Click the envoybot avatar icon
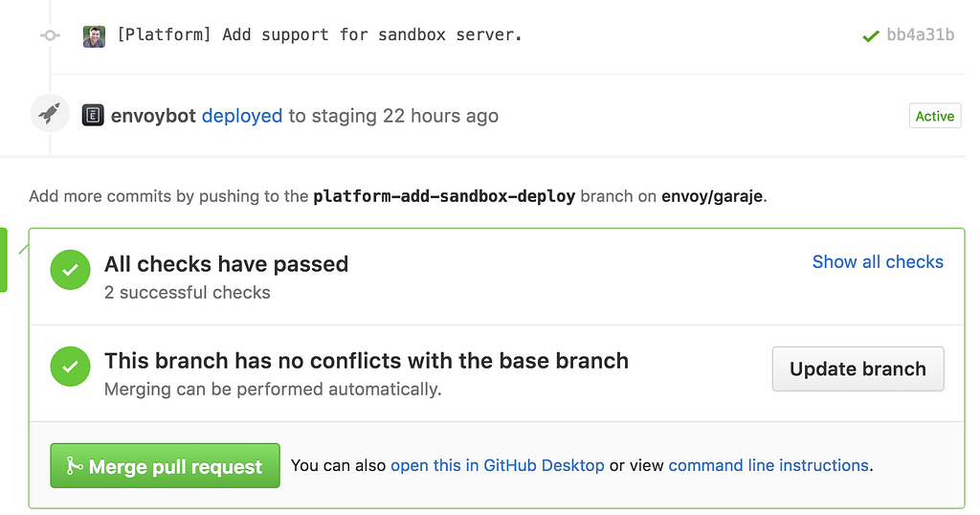Image resolution: width=980 pixels, height=515 pixels. click(93, 116)
